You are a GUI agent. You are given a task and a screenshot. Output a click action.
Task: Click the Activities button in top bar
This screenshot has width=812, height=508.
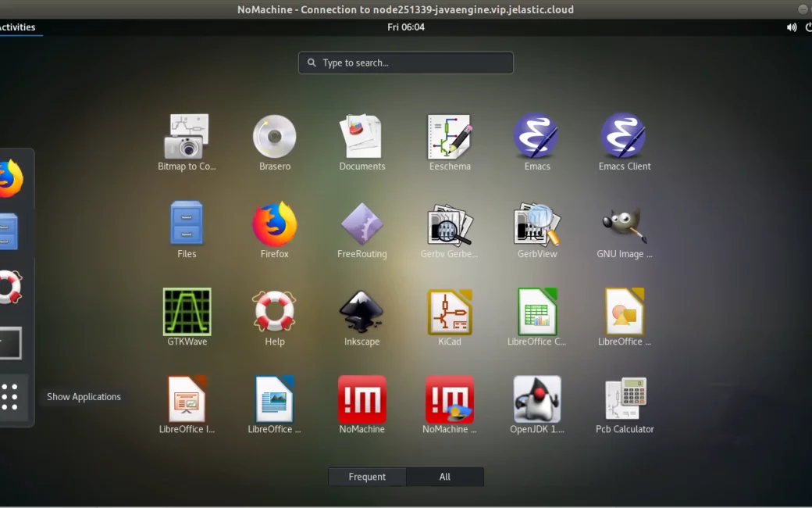17,27
